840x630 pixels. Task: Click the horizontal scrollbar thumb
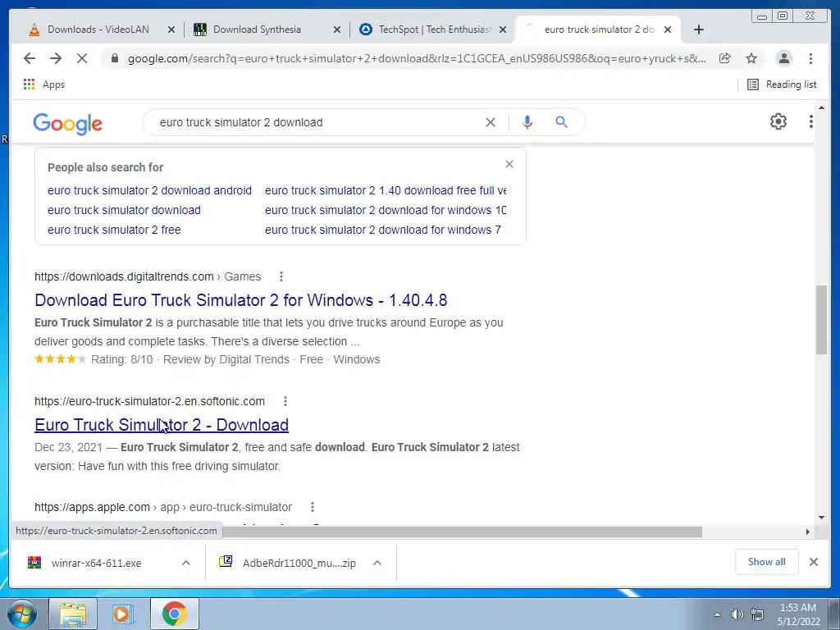pyautogui.click(x=463, y=532)
